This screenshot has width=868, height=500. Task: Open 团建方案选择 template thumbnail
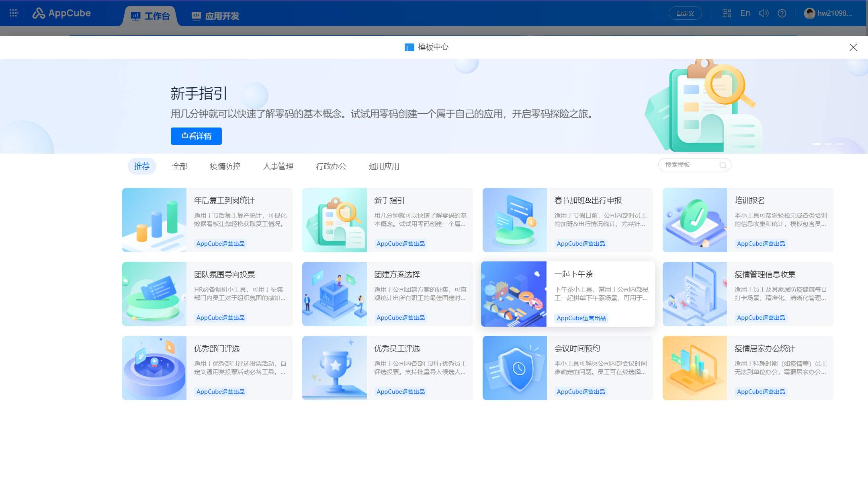pyautogui.click(x=334, y=294)
